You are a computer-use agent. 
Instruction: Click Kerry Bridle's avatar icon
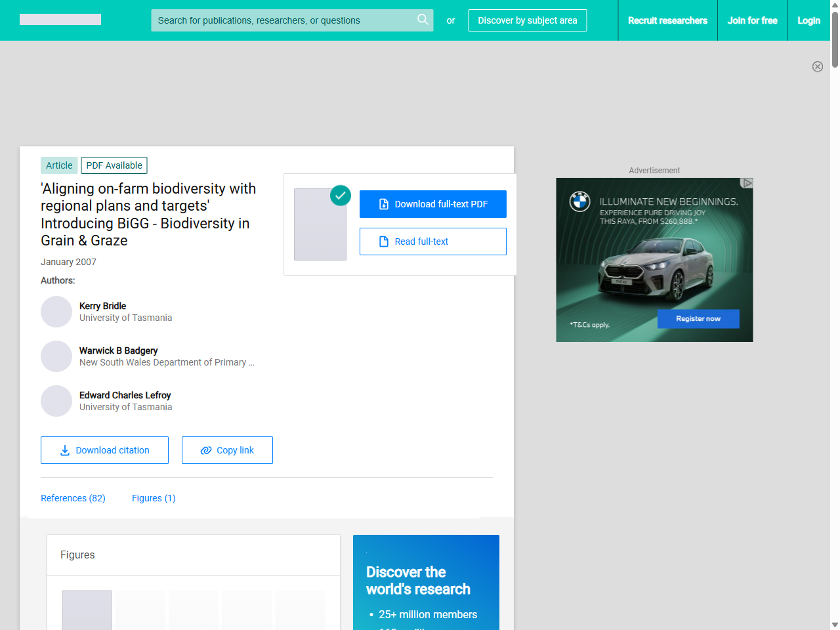(56, 312)
